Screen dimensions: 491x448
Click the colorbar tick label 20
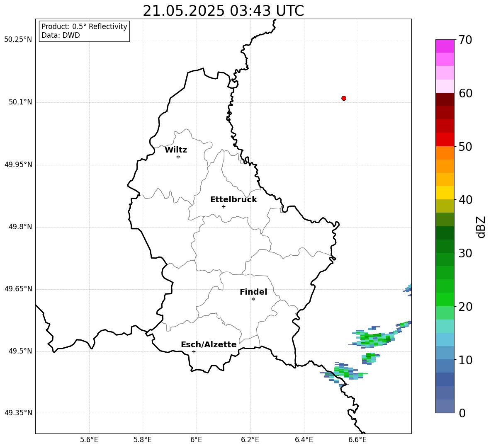pyautogui.click(x=465, y=307)
